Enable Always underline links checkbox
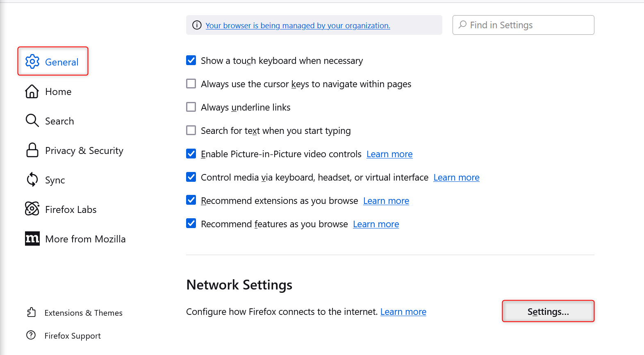644x355 pixels. [x=191, y=107]
